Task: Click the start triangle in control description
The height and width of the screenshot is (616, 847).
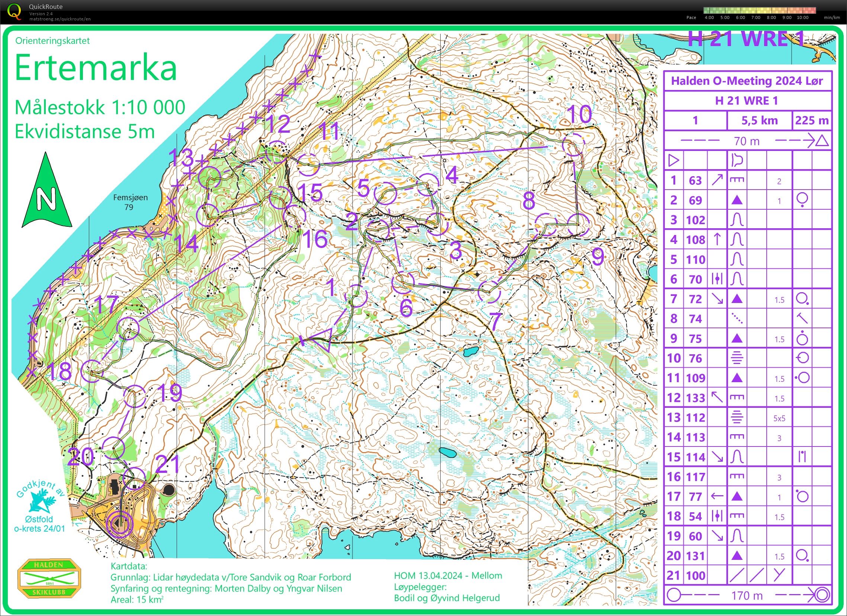Action: pyautogui.click(x=673, y=161)
